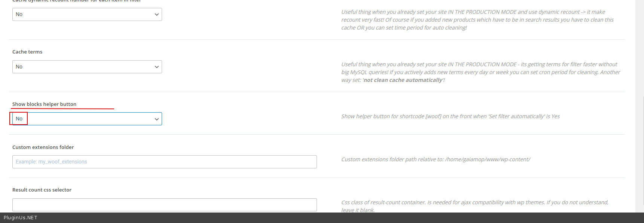The height and width of the screenshot is (223, 644).
Task: Click the shortcode [woof] helper description text
Action: 450,116
